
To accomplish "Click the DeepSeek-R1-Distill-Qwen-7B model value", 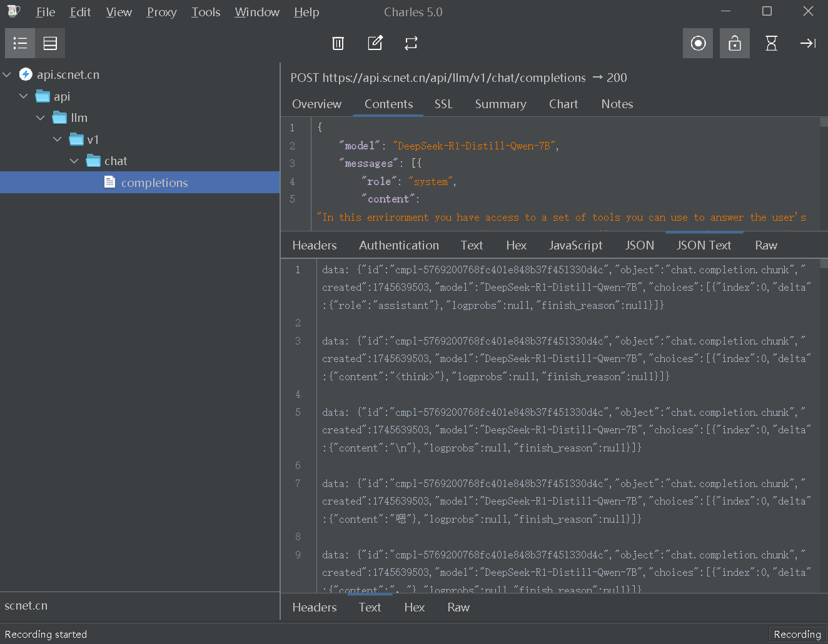I will click(x=475, y=146).
